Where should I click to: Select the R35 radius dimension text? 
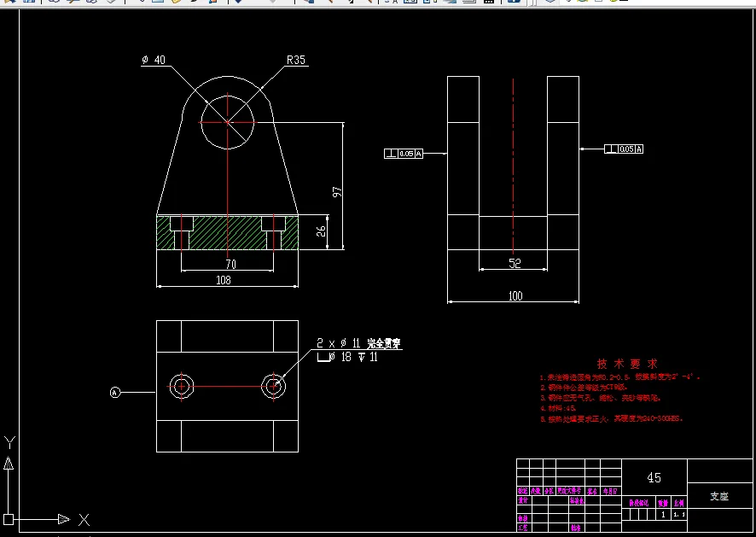[x=296, y=60]
